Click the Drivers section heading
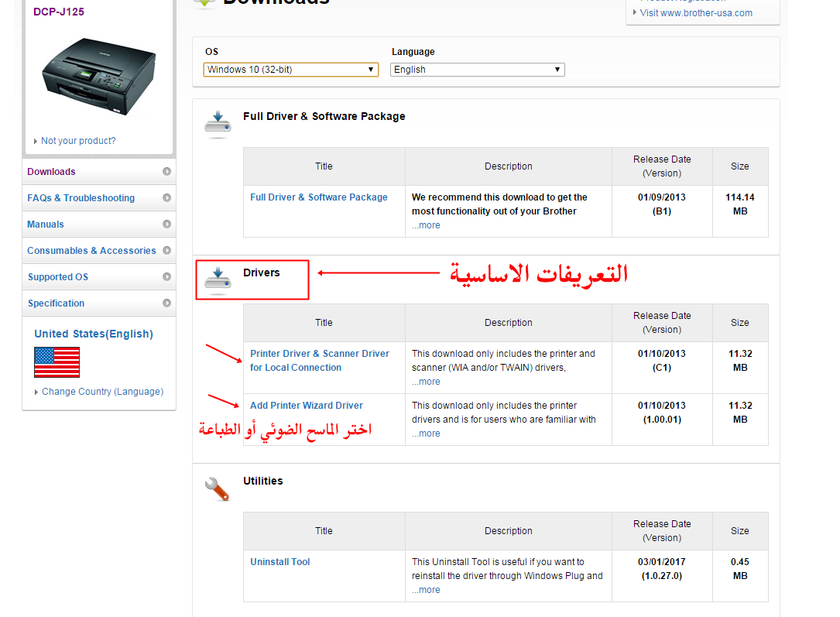This screenshot has width=840, height=617. click(262, 273)
